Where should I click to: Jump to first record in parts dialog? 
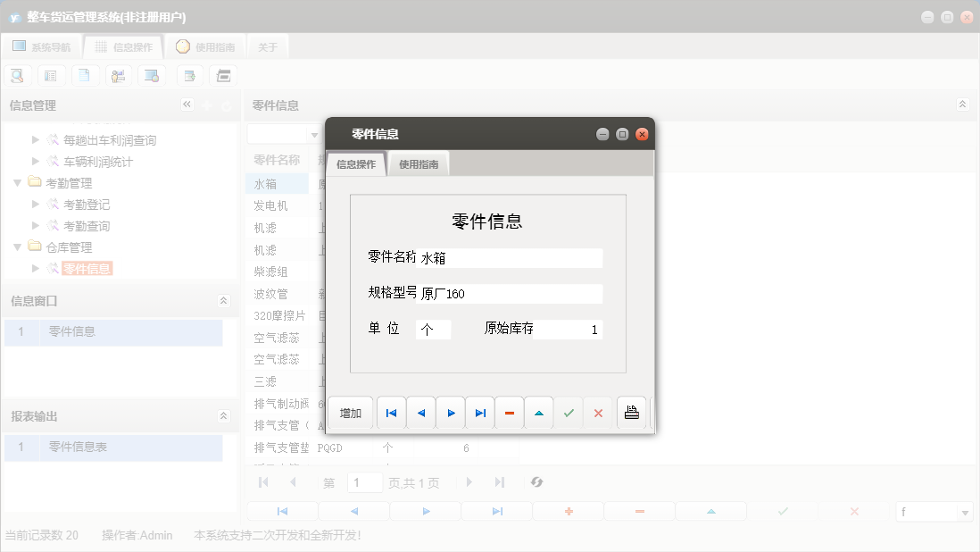click(x=391, y=412)
